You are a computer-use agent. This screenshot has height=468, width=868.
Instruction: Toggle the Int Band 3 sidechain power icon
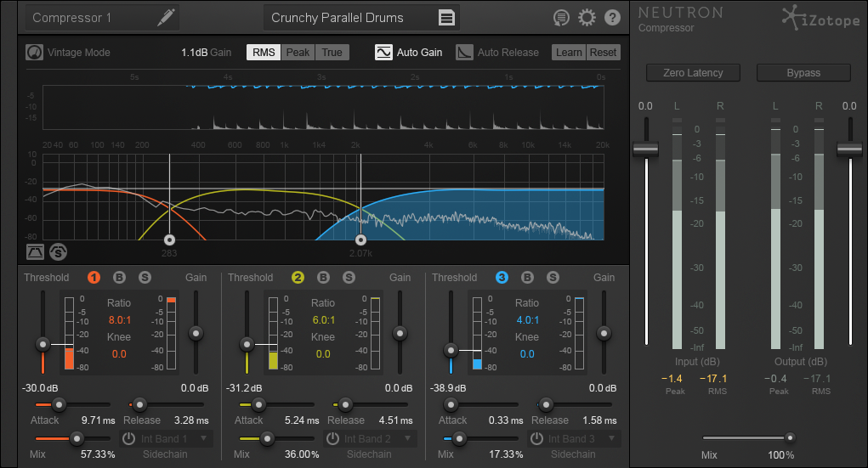click(536, 438)
